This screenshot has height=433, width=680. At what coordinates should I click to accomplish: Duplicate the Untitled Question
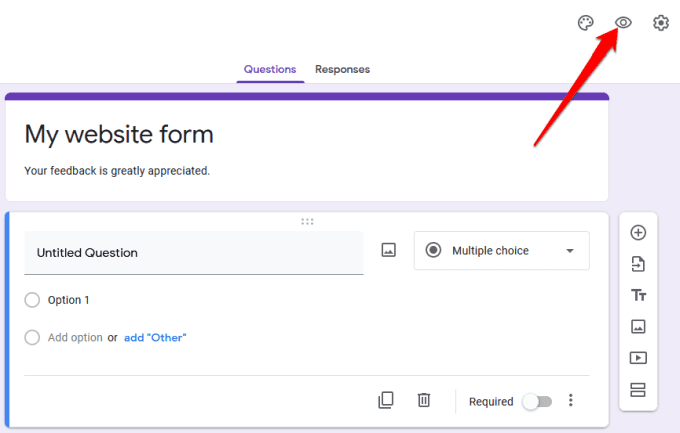(386, 400)
